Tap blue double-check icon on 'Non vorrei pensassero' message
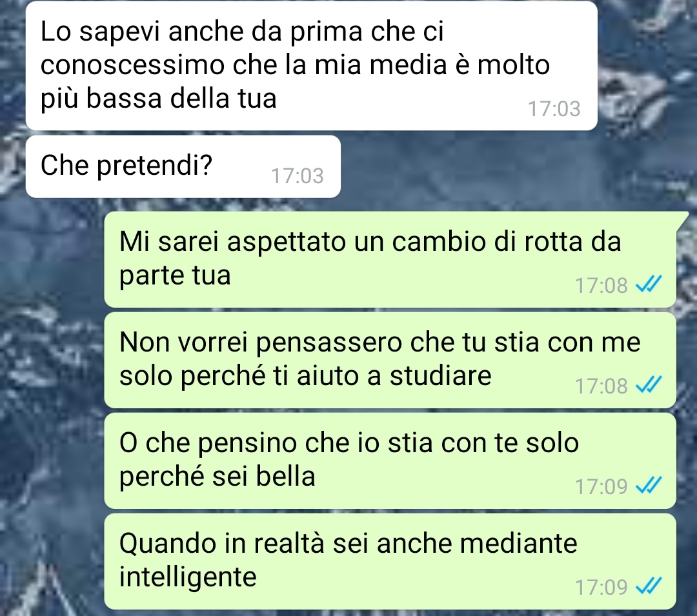The image size is (697, 616). [x=649, y=386]
